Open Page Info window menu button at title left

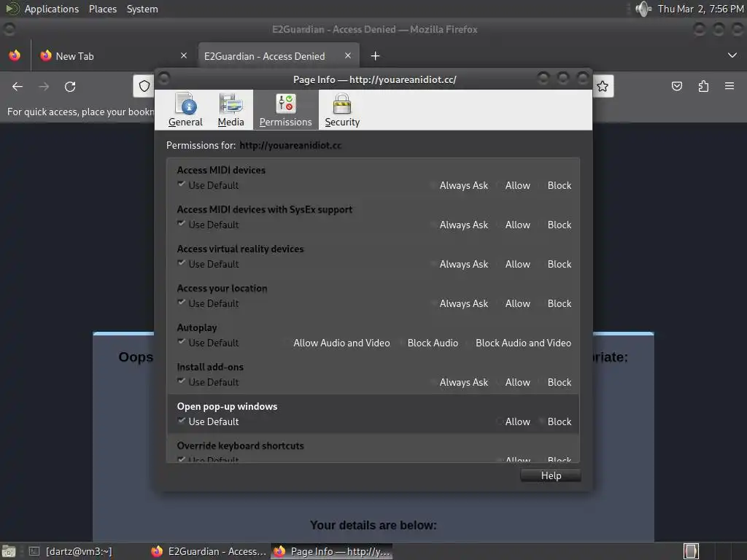pyautogui.click(x=164, y=79)
